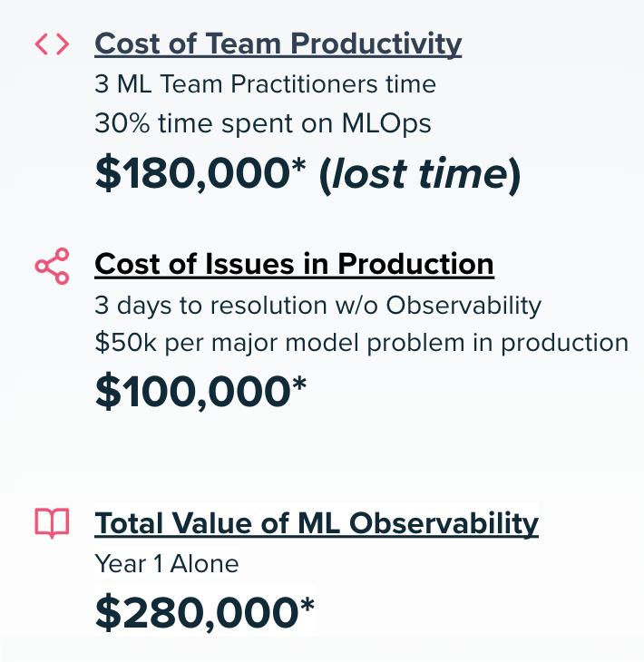The width and height of the screenshot is (644, 662).
Task: Click the $100,000 cost figure
Action: pyautogui.click(x=200, y=392)
